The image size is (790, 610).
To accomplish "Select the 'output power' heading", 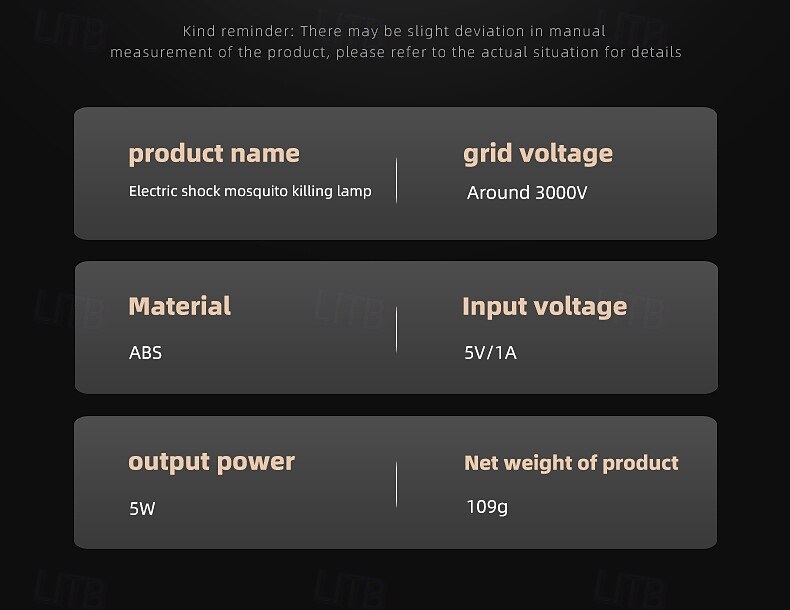I will (x=212, y=462).
